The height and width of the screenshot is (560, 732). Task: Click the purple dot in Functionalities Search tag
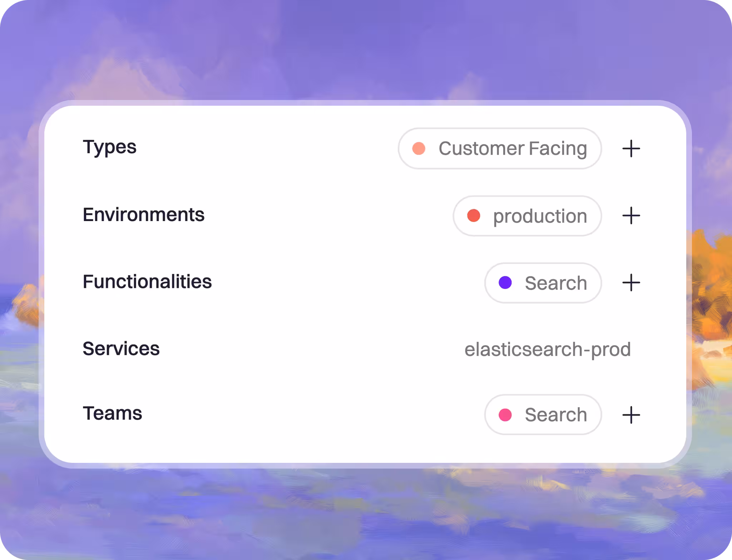click(505, 282)
